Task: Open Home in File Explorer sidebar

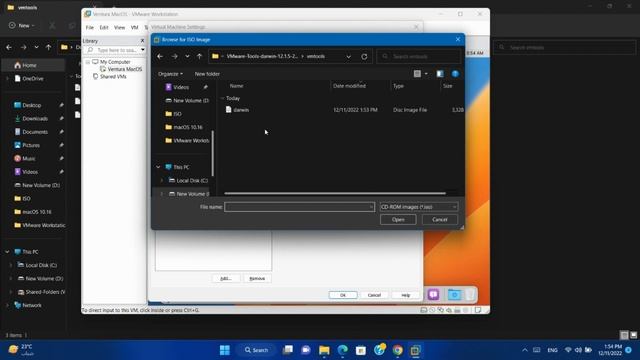Action: 29,65
